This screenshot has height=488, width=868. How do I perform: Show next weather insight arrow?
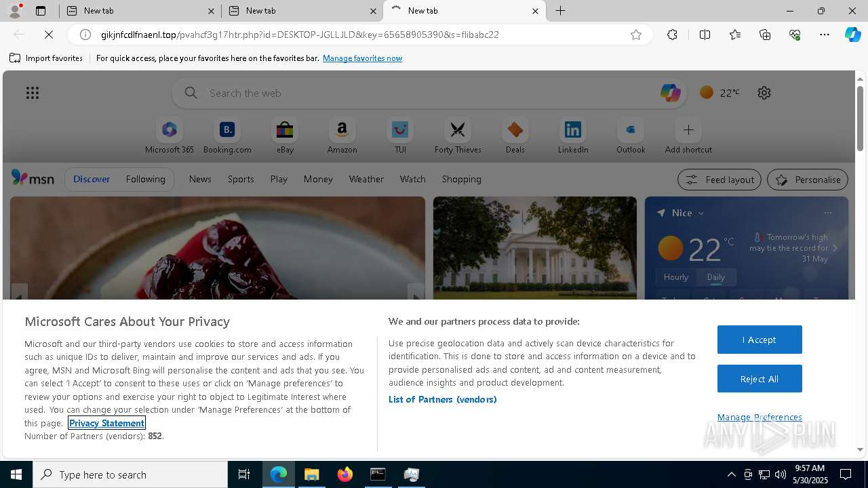coord(835,248)
